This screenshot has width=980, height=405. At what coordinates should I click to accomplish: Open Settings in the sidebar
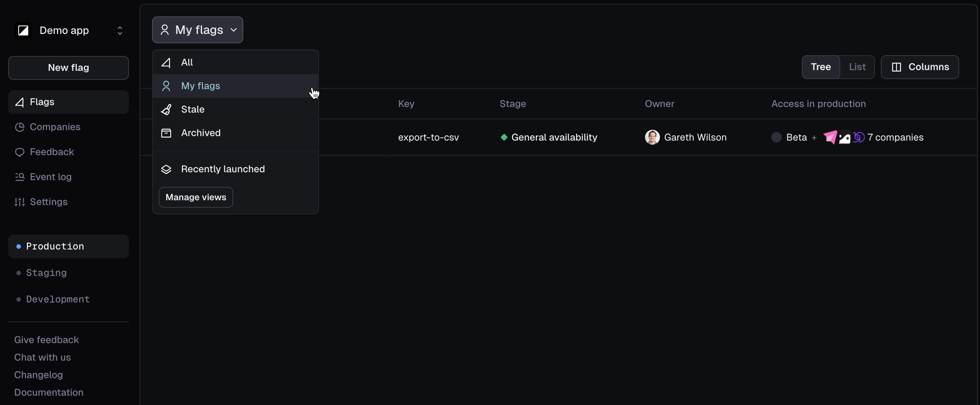pyautogui.click(x=69, y=202)
